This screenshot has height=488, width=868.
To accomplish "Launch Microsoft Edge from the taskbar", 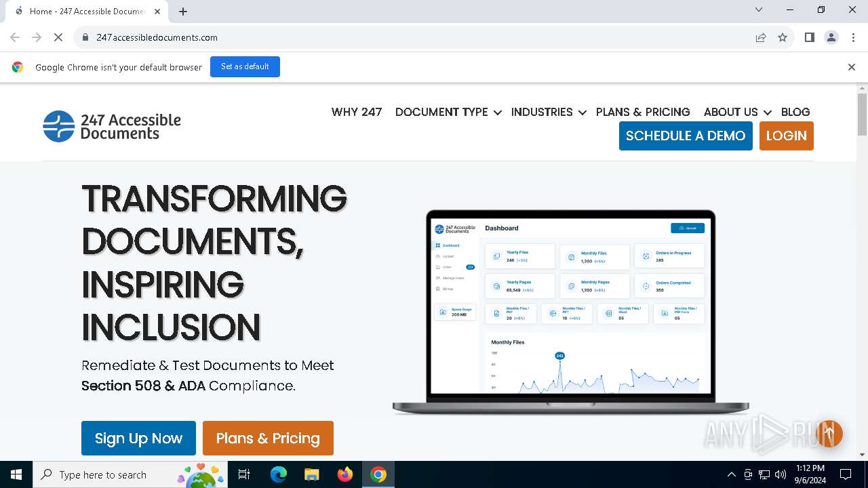I will click(279, 474).
